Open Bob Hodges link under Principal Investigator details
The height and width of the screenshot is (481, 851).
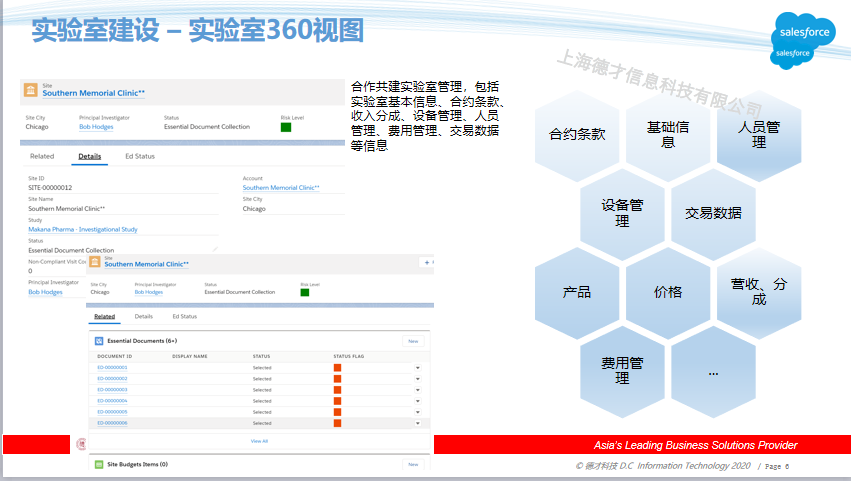click(x=45, y=292)
